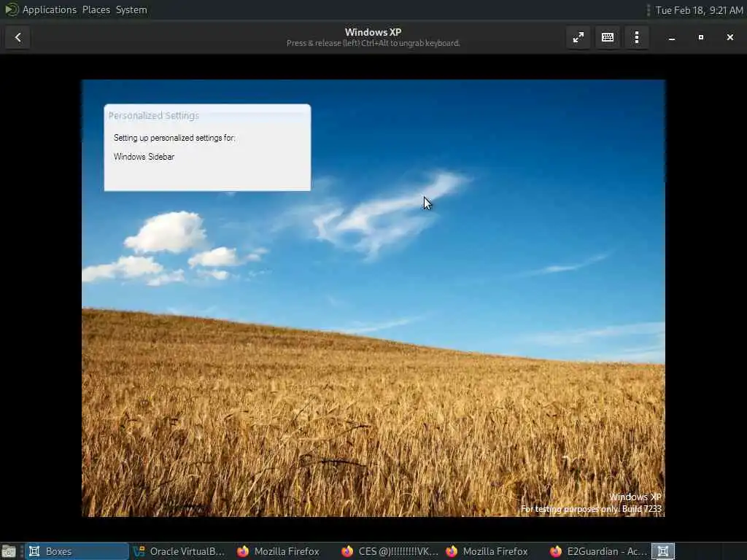This screenshot has height=560, width=747.
Task: Click the Boxes icon in the taskbar
Action: click(x=34, y=551)
